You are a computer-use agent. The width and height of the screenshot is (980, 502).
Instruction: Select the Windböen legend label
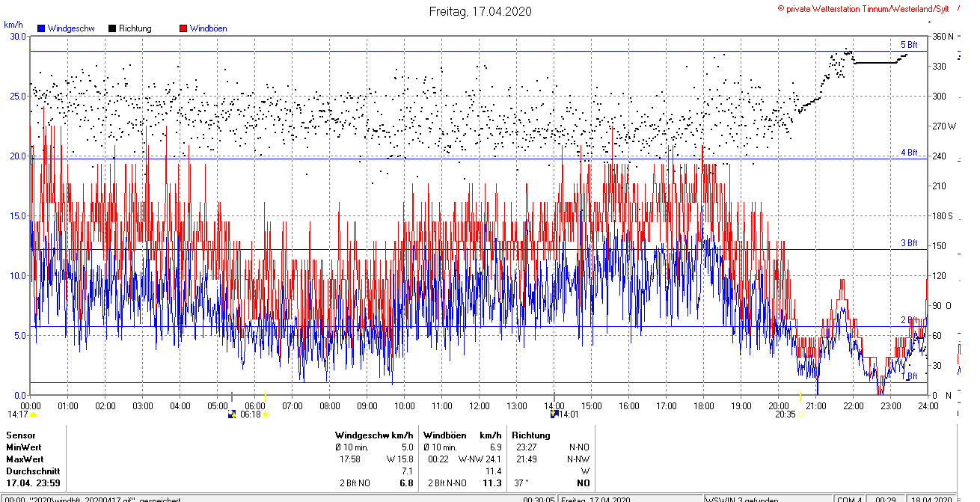click(x=208, y=28)
